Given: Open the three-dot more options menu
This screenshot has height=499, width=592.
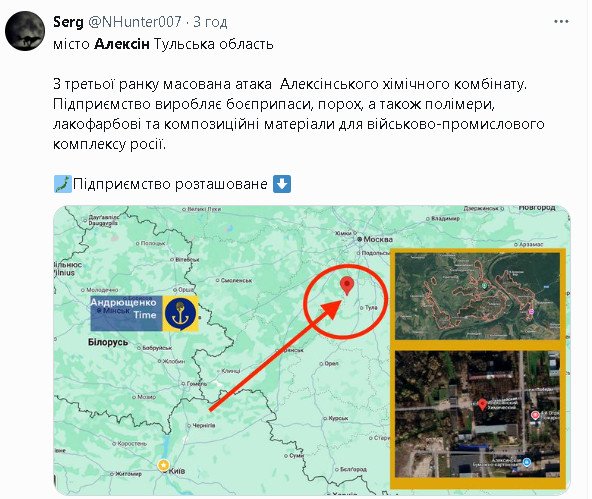Looking at the screenshot, I should click(x=561, y=22).
